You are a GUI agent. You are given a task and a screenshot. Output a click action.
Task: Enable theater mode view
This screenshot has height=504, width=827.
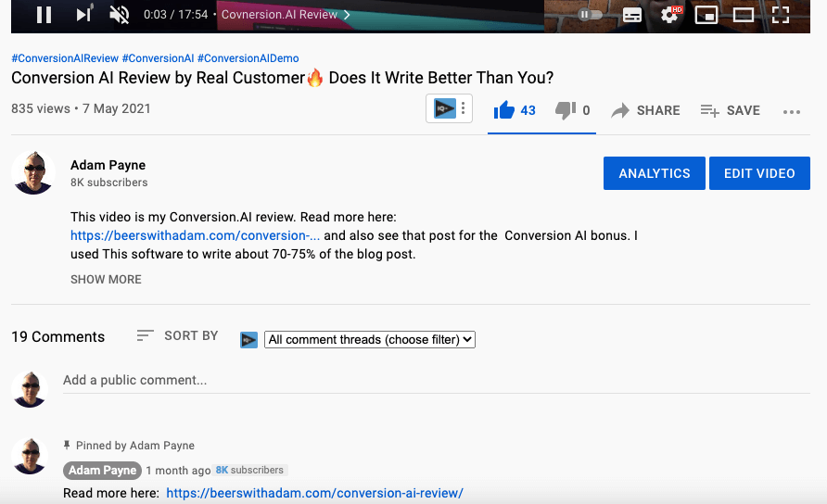[744, 15]
